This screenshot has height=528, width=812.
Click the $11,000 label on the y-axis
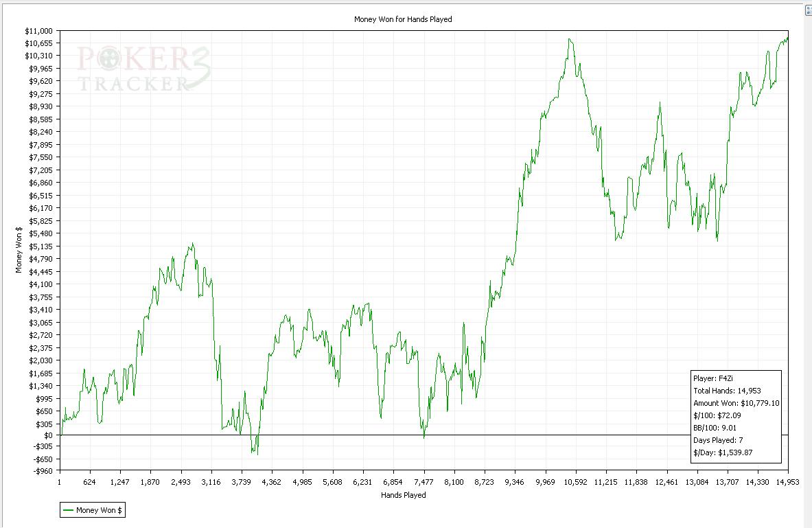pyautogui.click(x=38, y=31)
